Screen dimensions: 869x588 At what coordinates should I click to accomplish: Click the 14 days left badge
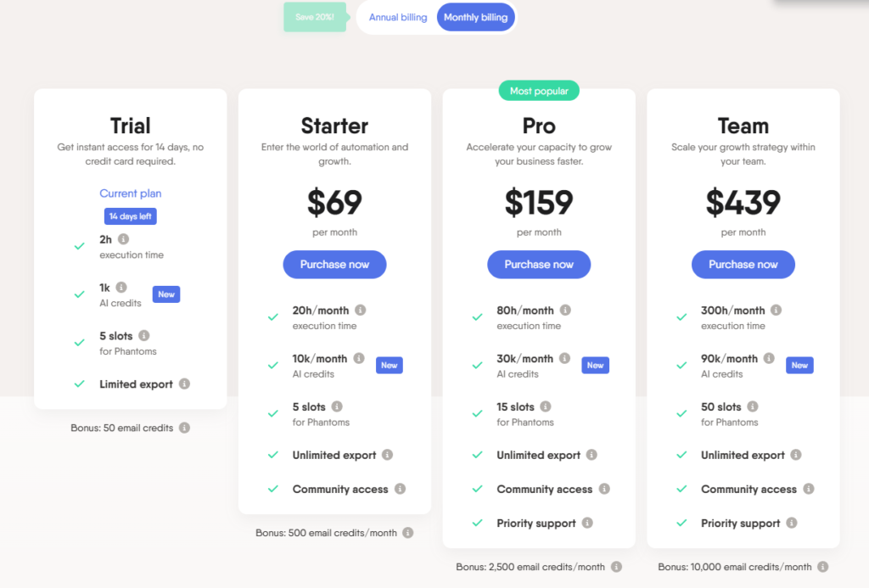(x=130, y=216)
